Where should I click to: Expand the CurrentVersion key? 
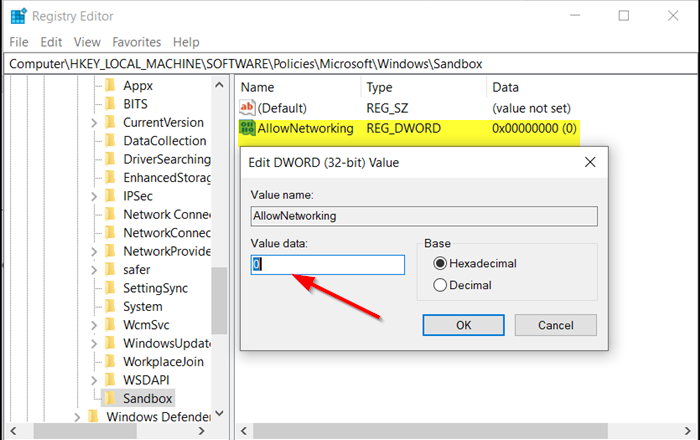[94, 123]
